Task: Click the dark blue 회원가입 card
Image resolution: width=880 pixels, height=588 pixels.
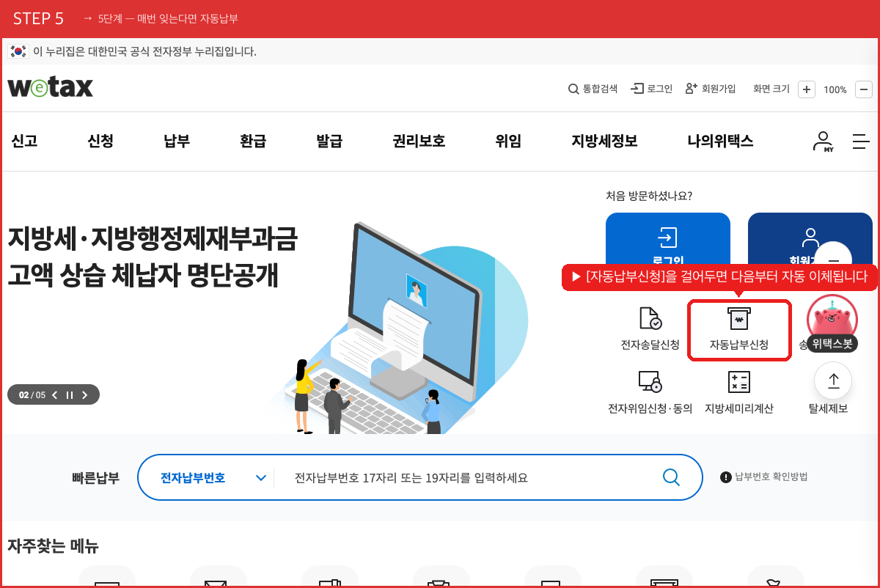Action: tap(810, 239)
